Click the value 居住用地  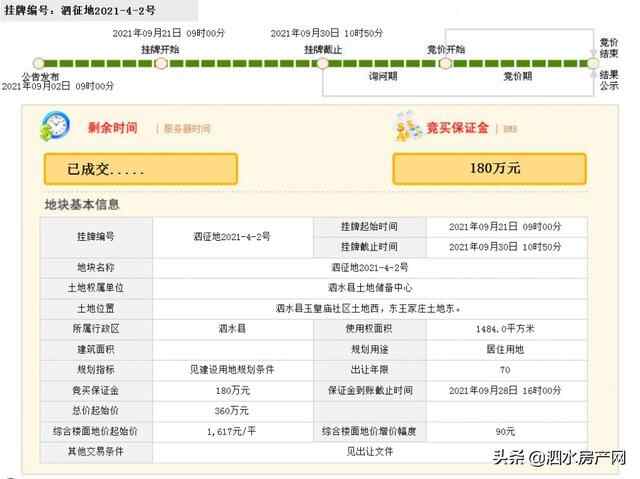tap(505, 349)
